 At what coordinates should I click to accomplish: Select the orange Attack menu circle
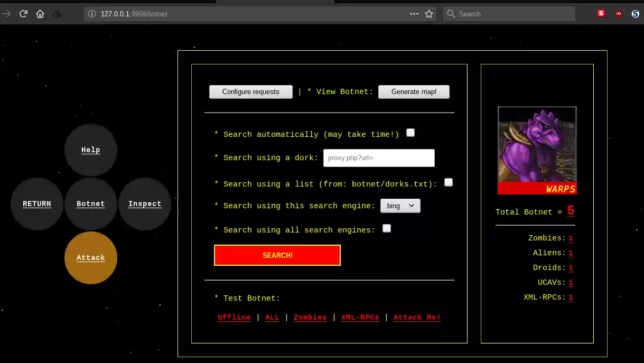91,258
